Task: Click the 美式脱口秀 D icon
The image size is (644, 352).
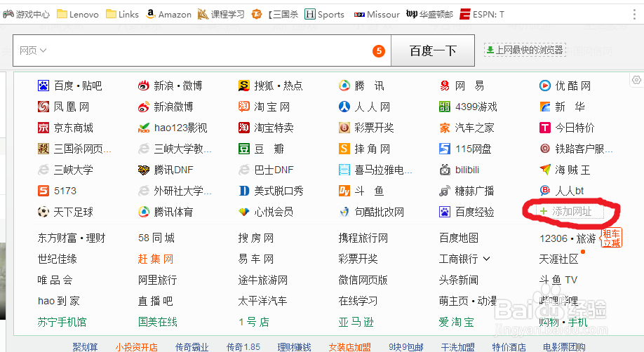Action: pyautogui.click(x=244, y=191)
